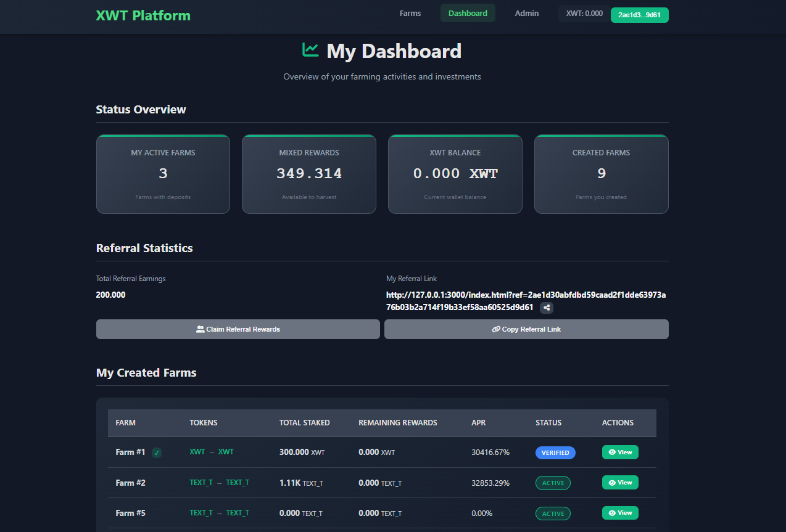Image resolution: width=786 pixels, height=532 pixels.
Task: Click the Claim Referral Rewards button
Action: 238,329
